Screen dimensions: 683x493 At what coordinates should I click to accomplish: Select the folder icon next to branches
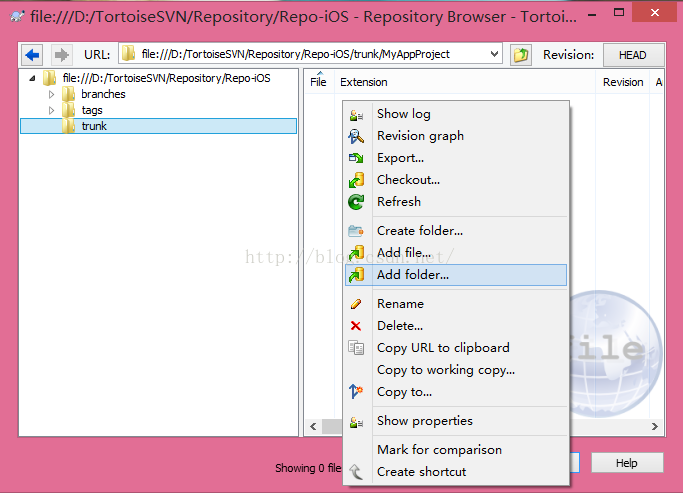(x=68, y=94)
